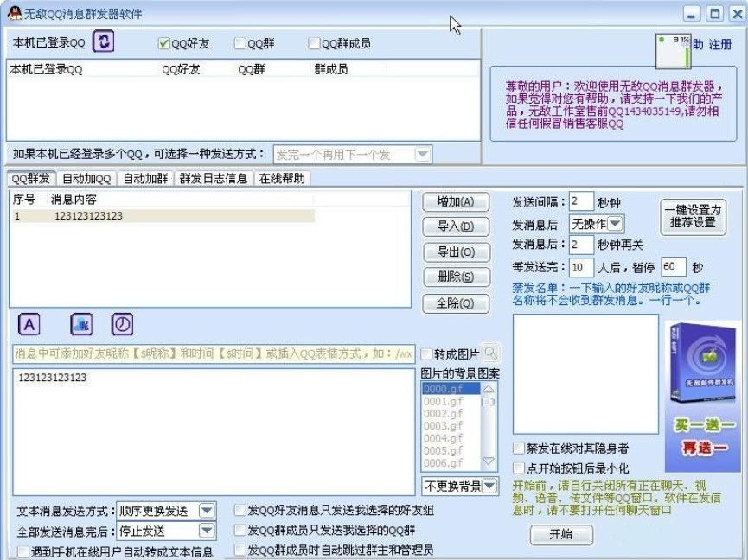Select 0001.gif in background list

pos(451,401)
